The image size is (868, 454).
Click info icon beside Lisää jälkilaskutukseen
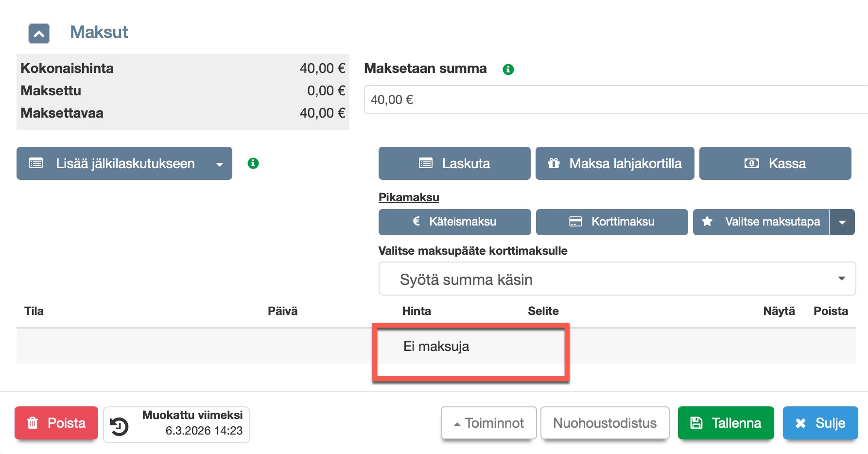pyautogui.click(x=253, y=163)
